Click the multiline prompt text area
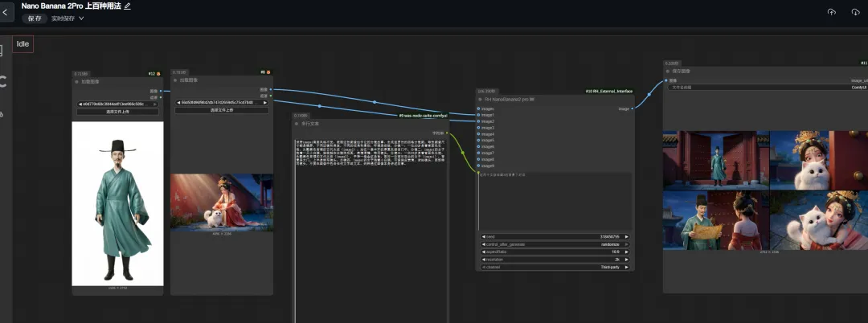Screen dimensions: 868x323 (x=370, y=232)
